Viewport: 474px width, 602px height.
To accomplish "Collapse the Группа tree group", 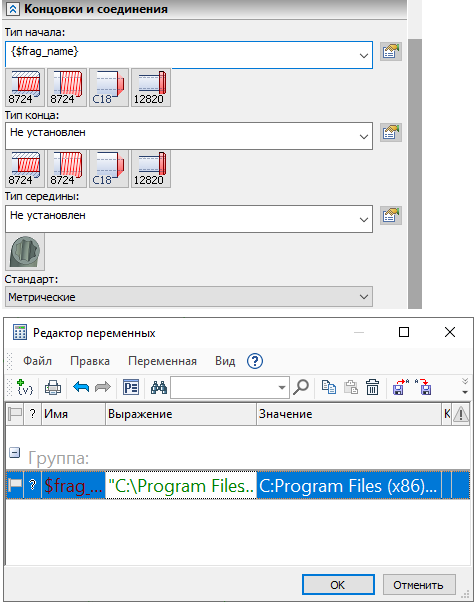I will 15,453.
